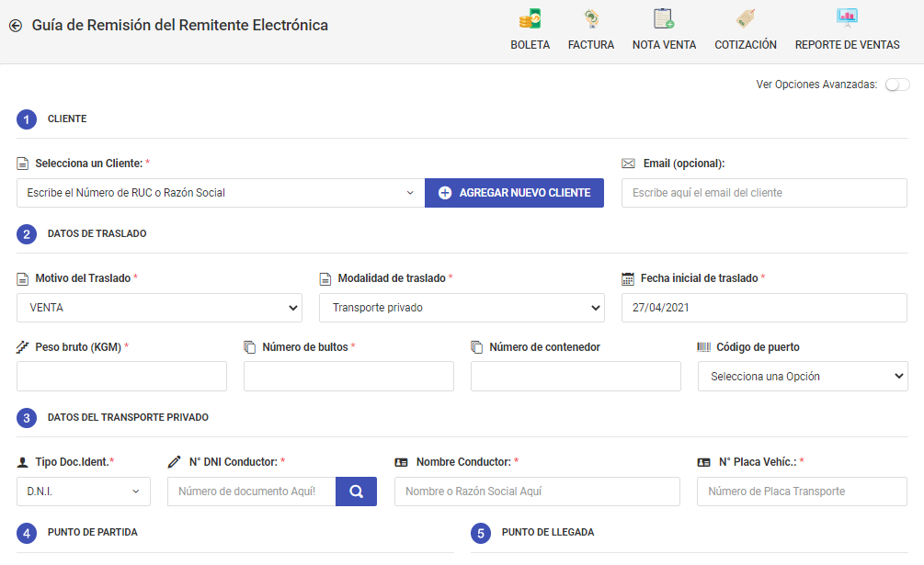Expand the Tipo Doc.Ident. dropdown

tap(83, 492)
